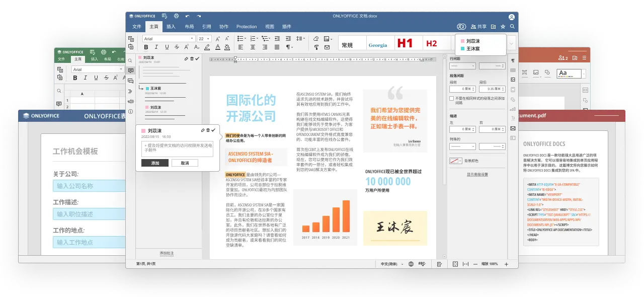Click the 输入公司名称 field in the form window
The image size is (644, 297).
[89, 186]
